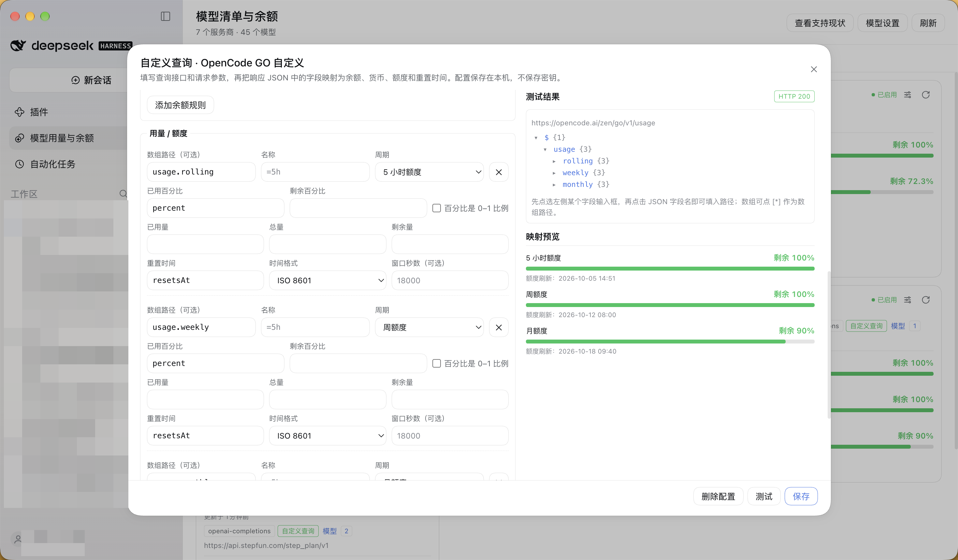Edit window seconds field for usage.rolling
Screen dimensions: 958x560
[x=450, y=280]
